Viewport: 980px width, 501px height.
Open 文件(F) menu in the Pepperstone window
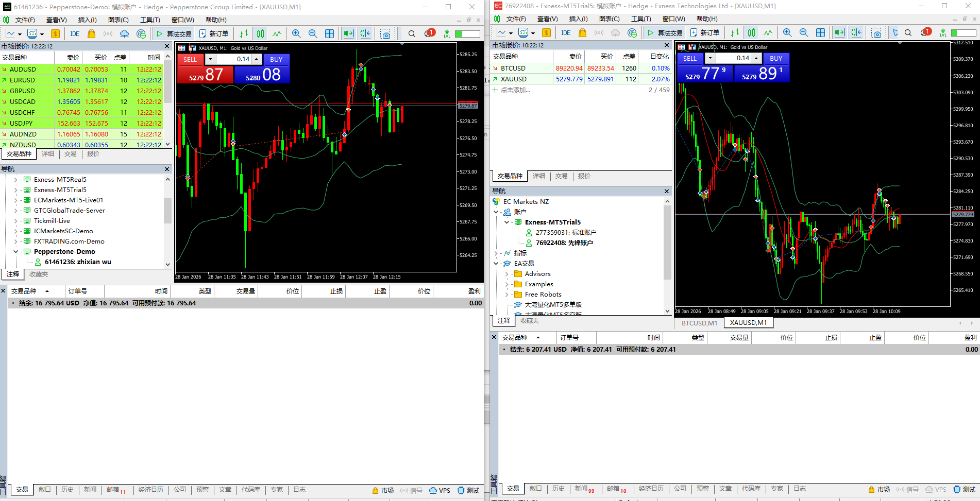pyautogui.click(x=25, y=20)
